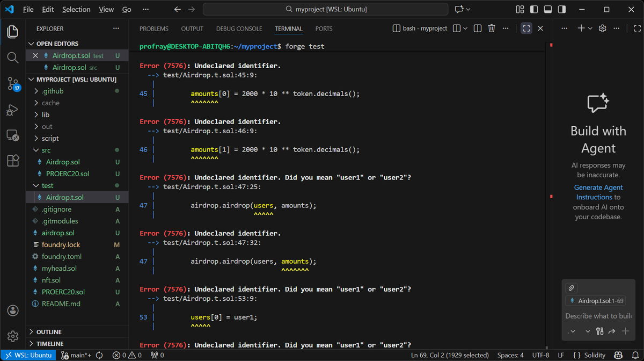Image resolution: width=644 pixels, height=361 pixels.
Task: Switch to the OUTPUT tab
Action: (x=192, y=28)
